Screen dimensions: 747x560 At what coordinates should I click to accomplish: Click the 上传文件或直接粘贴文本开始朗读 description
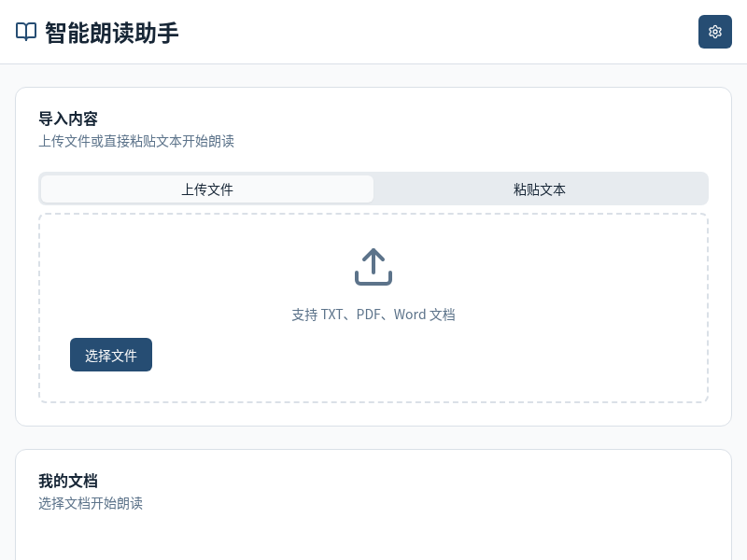click(x=136, y=141)
